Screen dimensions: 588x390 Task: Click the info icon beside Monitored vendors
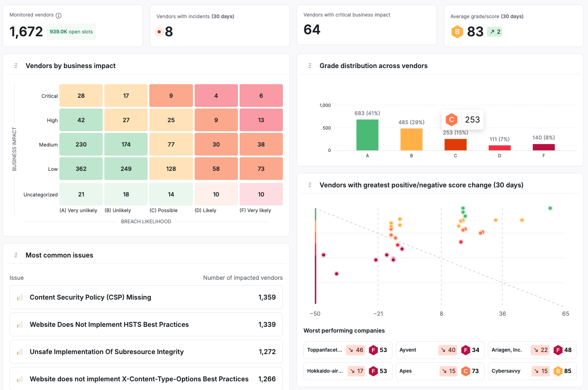(59, 16)
